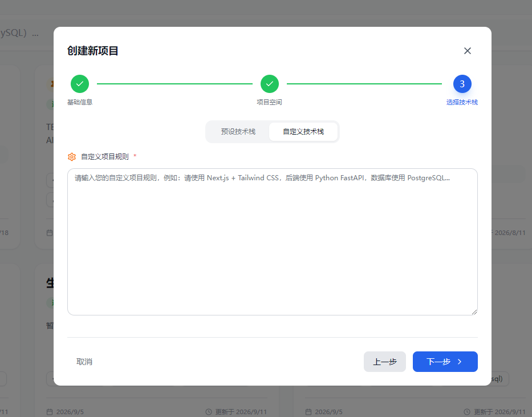This screenshot has height=417, width=532.
Task: Click step 3 circle 选择技术栈
Action: [x=462, y=84]
